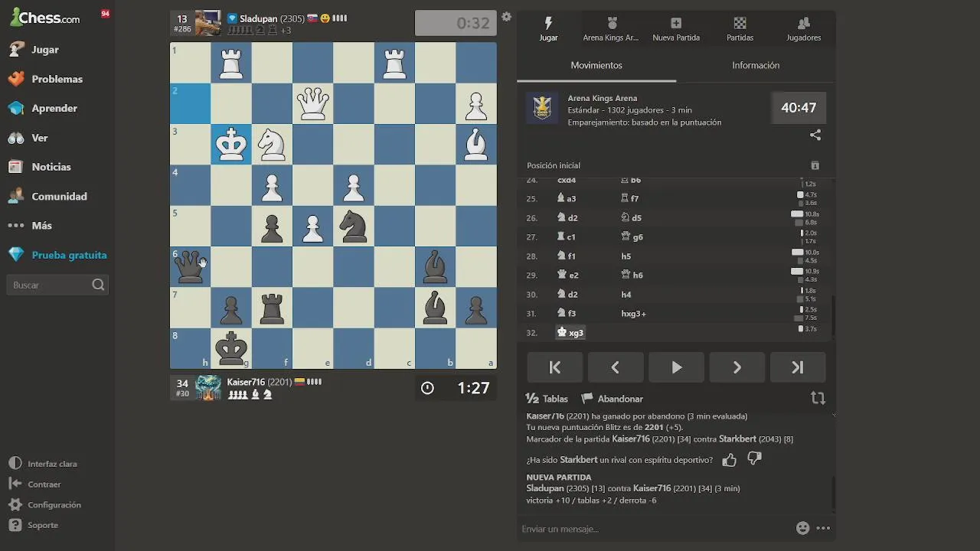Image resolution: width=980 pixels, height=551 pixels.
Task: Jump to first move button
Action: (x=555, y=367)
